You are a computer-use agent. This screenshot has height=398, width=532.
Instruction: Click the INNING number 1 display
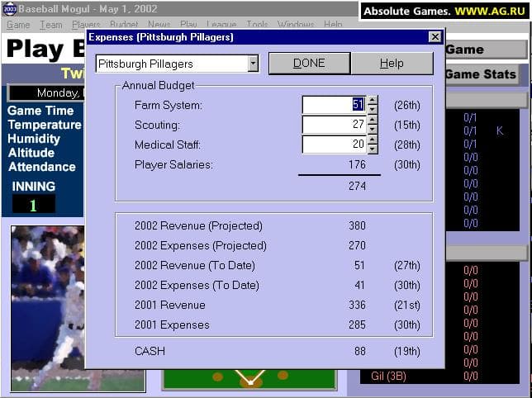coord(34,206)
